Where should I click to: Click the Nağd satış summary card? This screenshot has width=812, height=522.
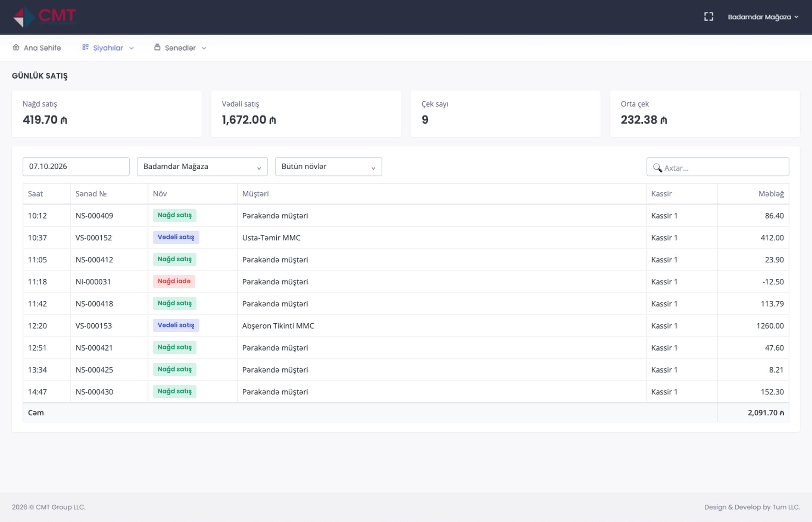click(x=107, y=113)
